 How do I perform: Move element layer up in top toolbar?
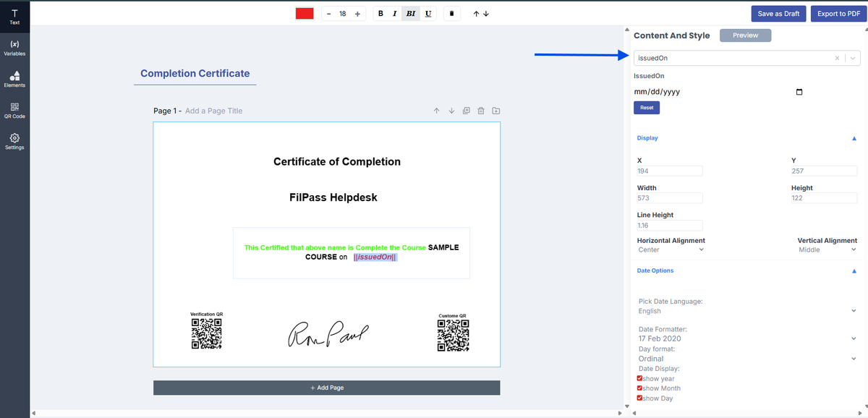point(476,14)
